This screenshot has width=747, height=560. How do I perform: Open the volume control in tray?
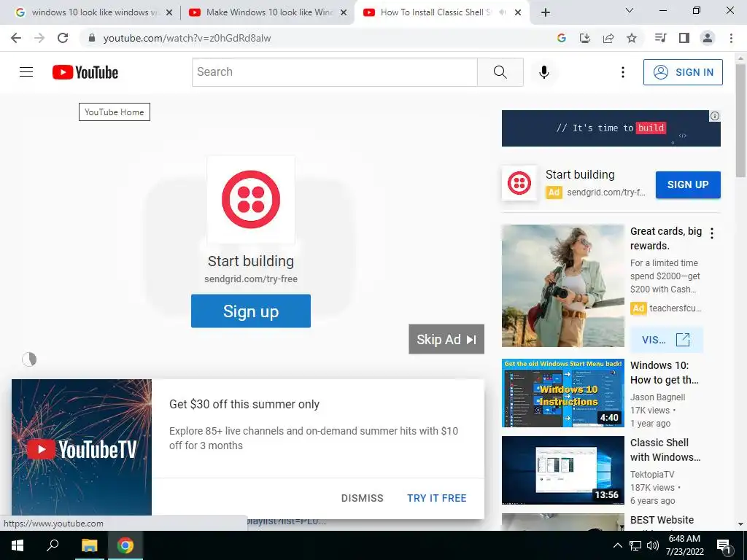[x=653, y=545]
